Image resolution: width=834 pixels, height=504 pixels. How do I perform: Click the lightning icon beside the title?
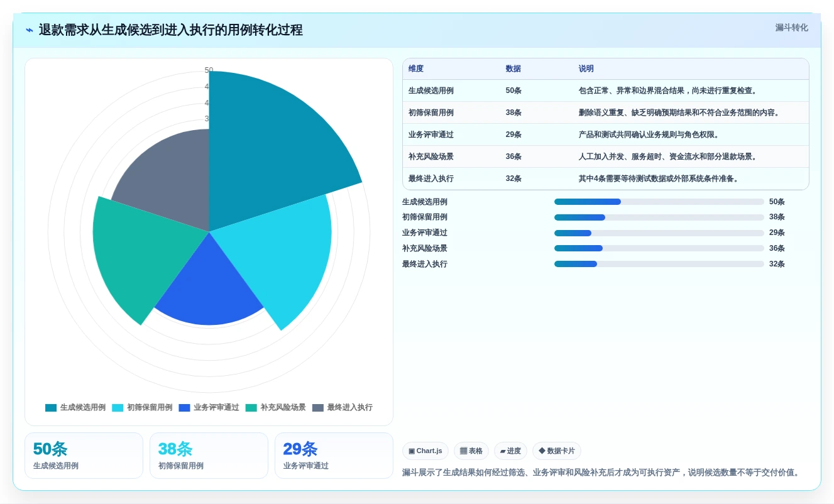click(30, 30)
